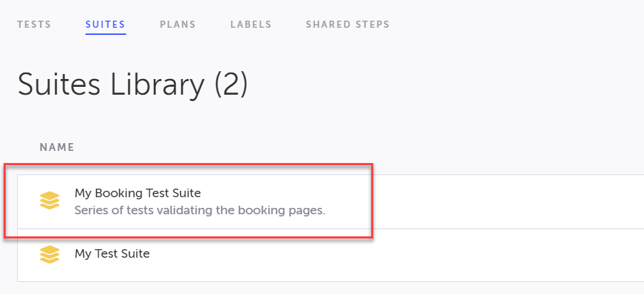This screenshot has width=644, height=294.
Task: Click the (2) count in the heading
Action: [231, 85]
